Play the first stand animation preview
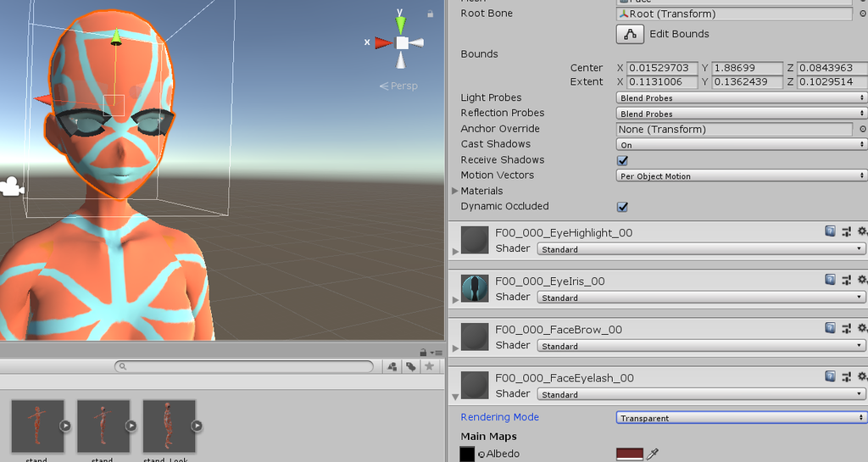Image resolution: width=868 pixels, height=462 pixels. (65, 426)
